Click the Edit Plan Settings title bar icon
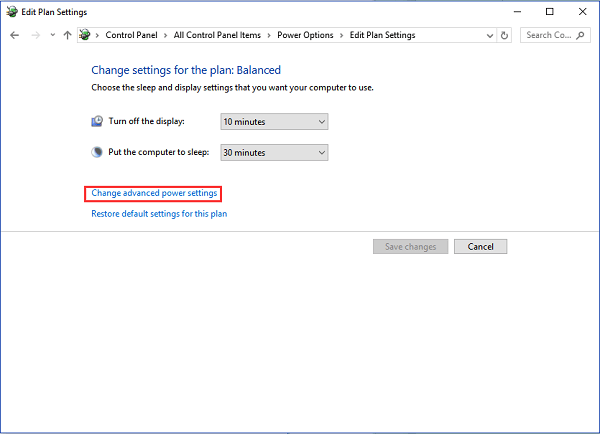This screenshot has width=600, height=434. [12, 12]
